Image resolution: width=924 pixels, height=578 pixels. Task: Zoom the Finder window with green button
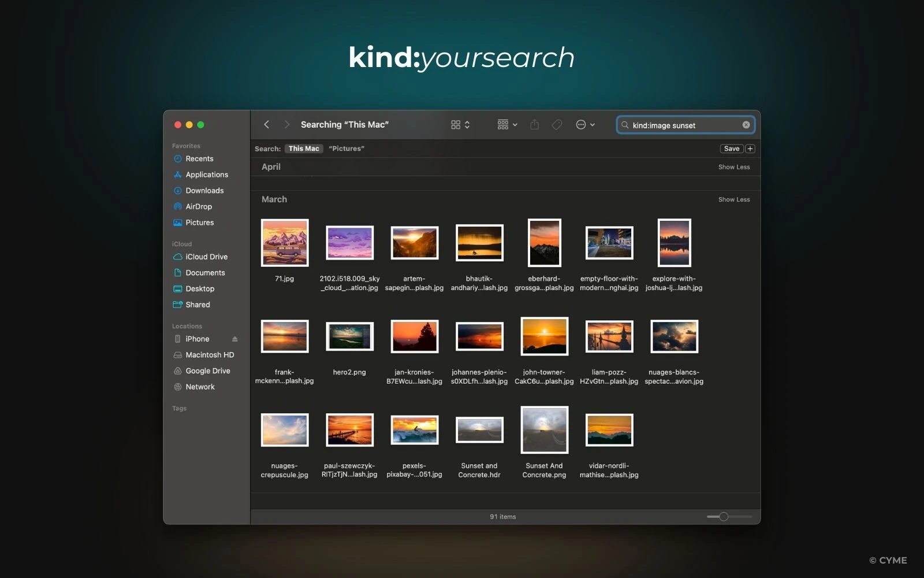tap(201, 125)
